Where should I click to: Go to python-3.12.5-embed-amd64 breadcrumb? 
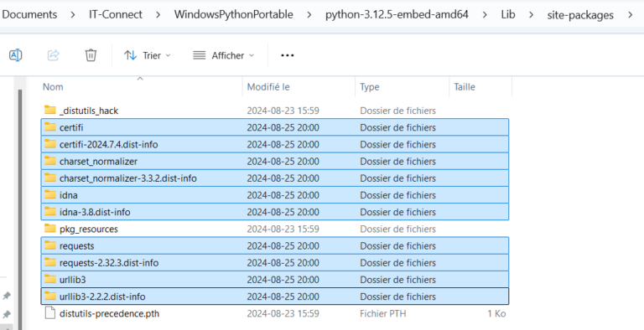point(397,15)
